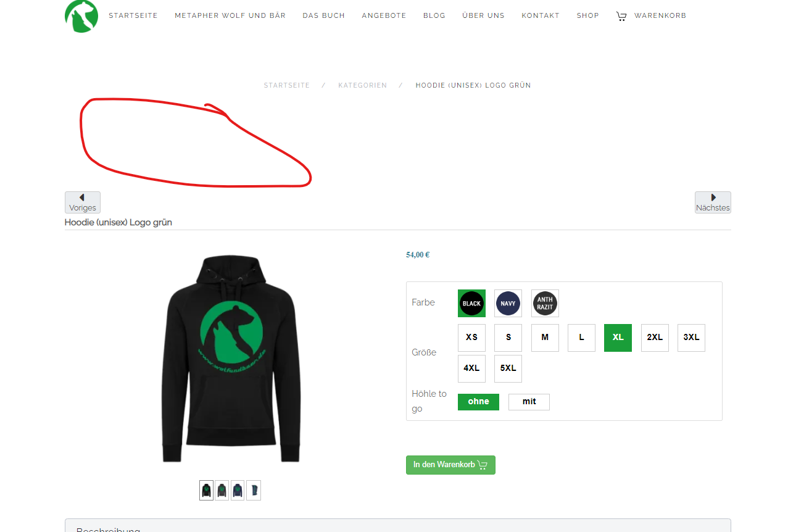788x532 pixels.
Task: Add item with In den Warenkorb button
Action: 450,465
